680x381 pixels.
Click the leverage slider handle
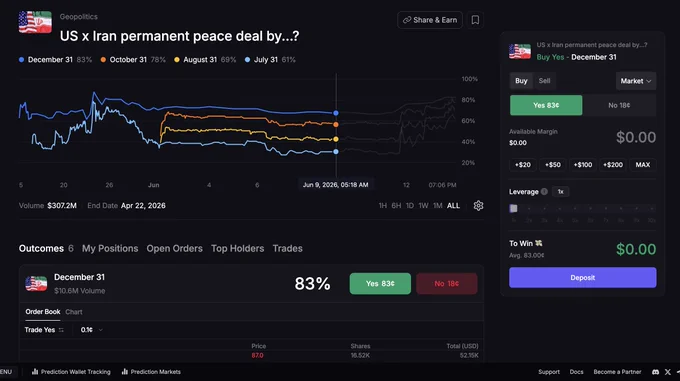pos(513,208)
